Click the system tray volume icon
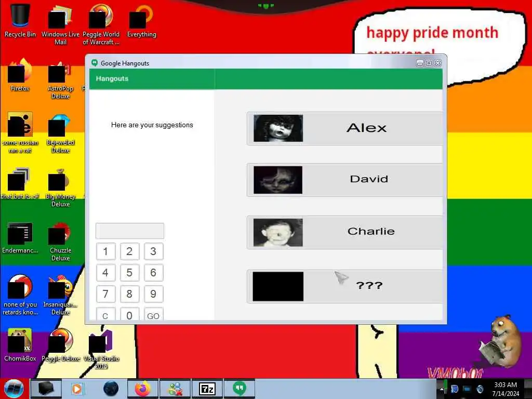This screenshot has height=399, width=532. tap(480, 389)
